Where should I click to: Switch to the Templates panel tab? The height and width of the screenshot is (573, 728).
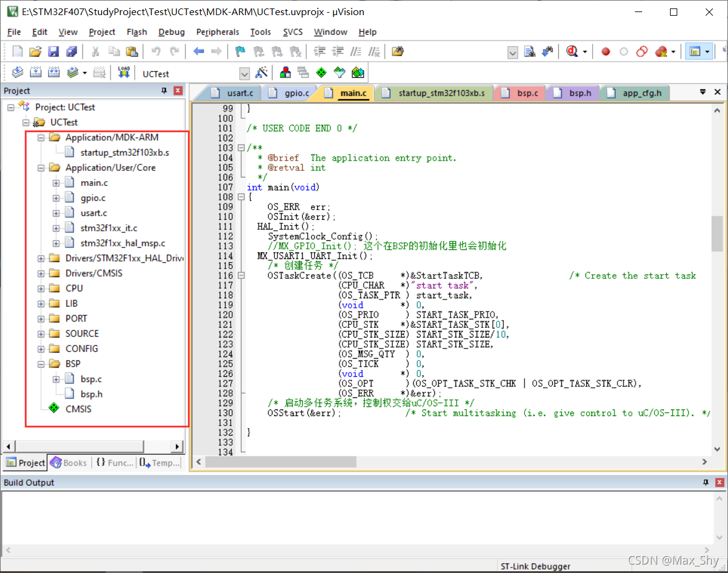click(159, 463)
